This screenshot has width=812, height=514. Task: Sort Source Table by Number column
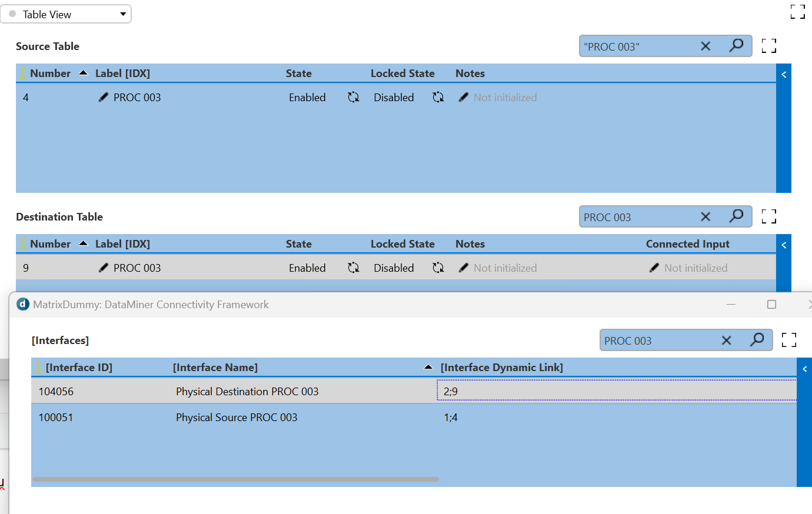pos(50,74)
